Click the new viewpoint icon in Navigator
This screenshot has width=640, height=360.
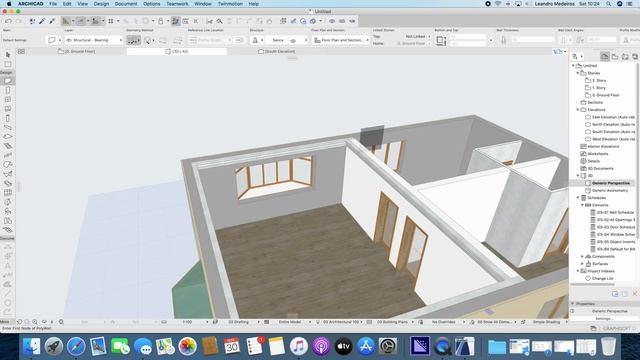[x=615, y=294]
